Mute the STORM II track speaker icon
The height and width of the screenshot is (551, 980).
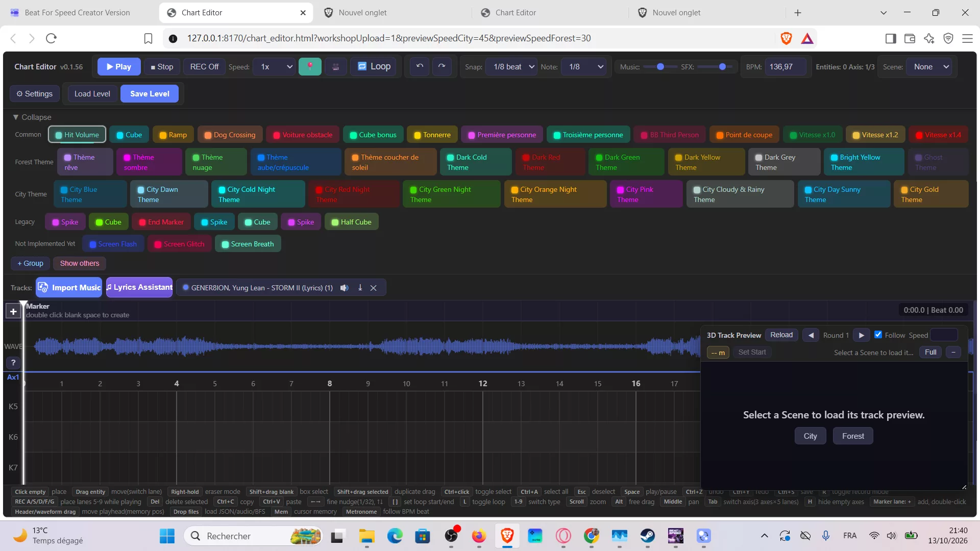point(345,288)
